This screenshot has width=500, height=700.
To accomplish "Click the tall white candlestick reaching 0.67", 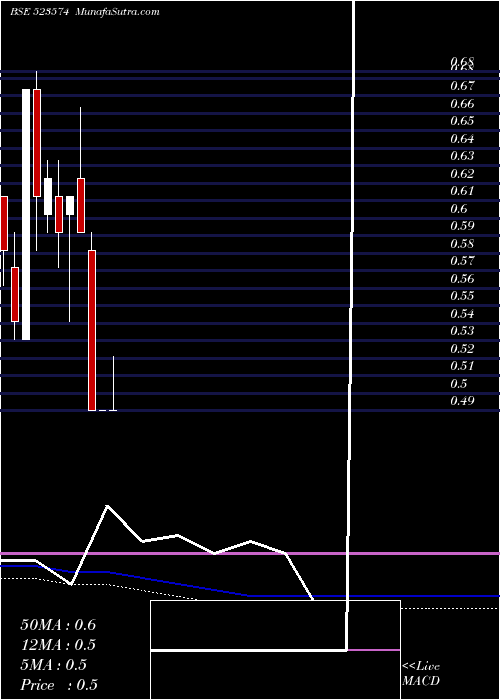I will (x=26, y=214).
